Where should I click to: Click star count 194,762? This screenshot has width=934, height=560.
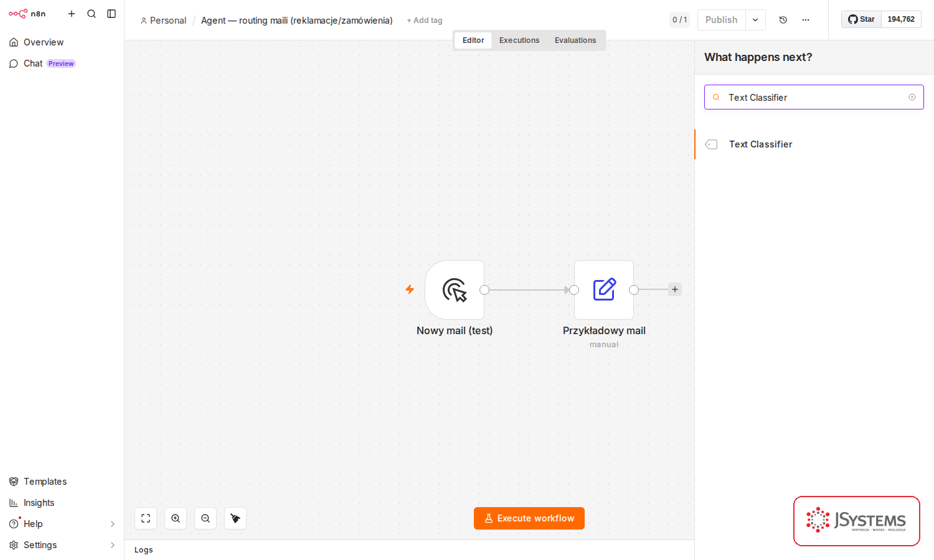pos(901,19)
